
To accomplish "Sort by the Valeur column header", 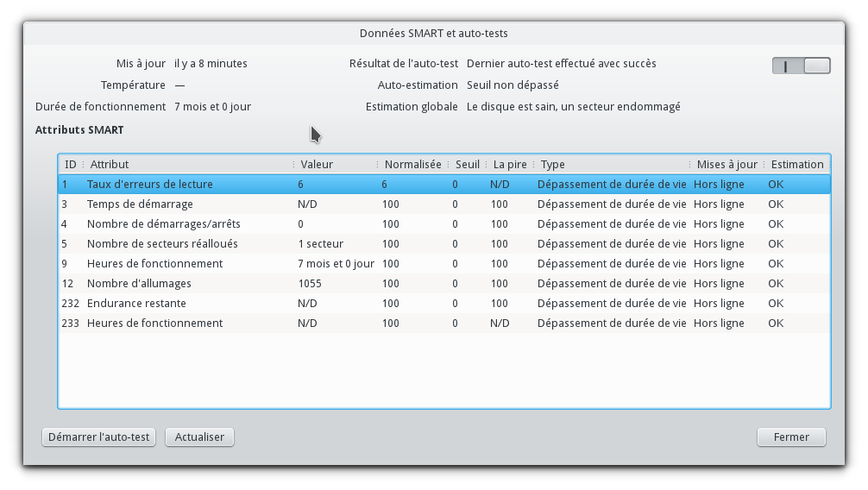I will click(x=337, y=165).
